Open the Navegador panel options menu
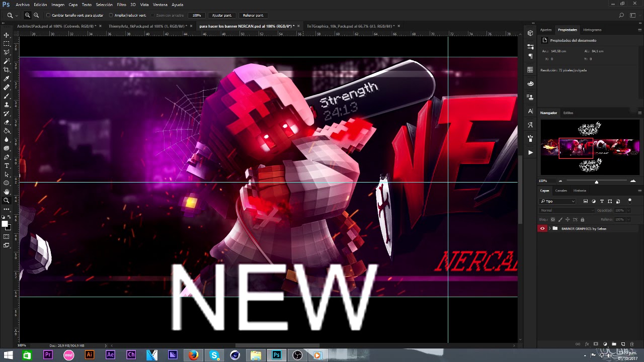644x362 pixels. (x=639, y=113)
